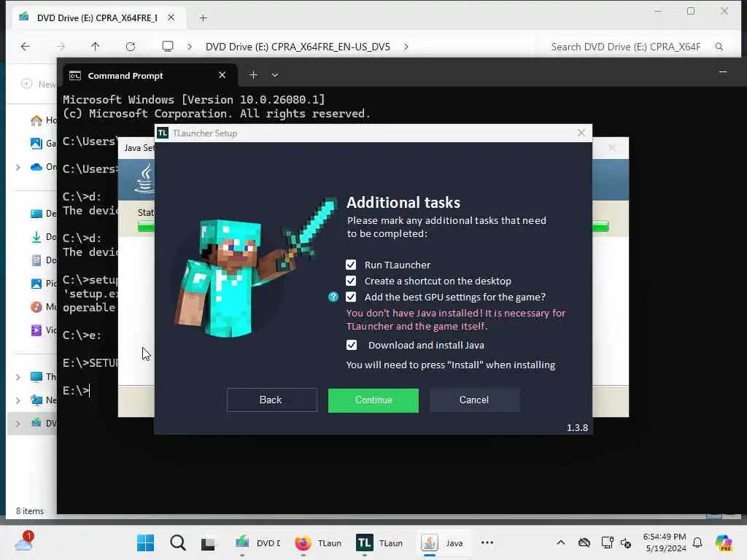Screen dimensions: 747x560
Task: Expand chevron after DVD Drive breadcrumb
Action: [x=406, y=47]
